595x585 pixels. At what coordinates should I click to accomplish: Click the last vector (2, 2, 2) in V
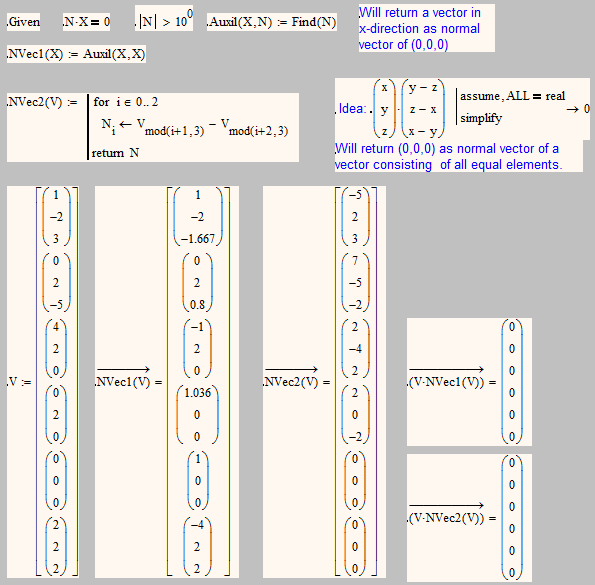tap(56, 547)
